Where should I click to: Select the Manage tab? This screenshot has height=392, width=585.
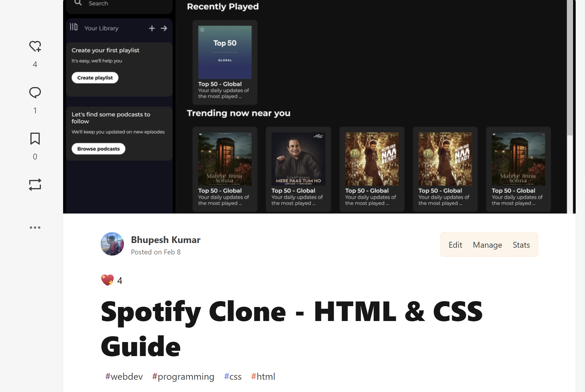[x=487, y=245]
